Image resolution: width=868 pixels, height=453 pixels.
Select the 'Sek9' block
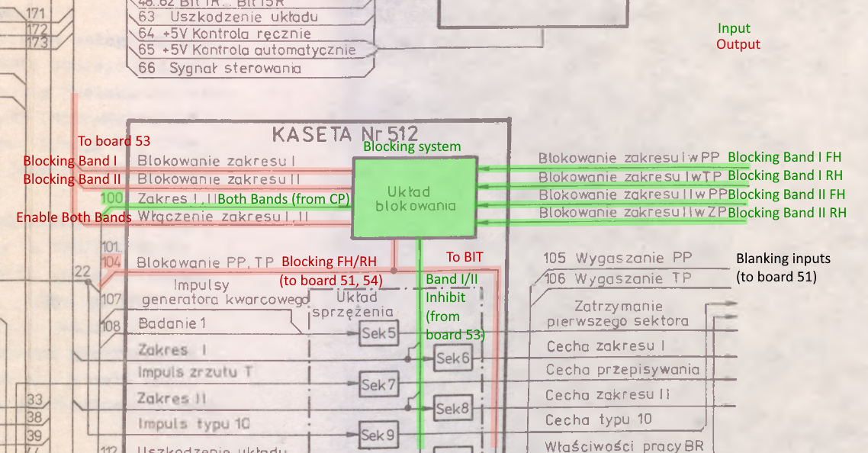(x=378, y=435)
